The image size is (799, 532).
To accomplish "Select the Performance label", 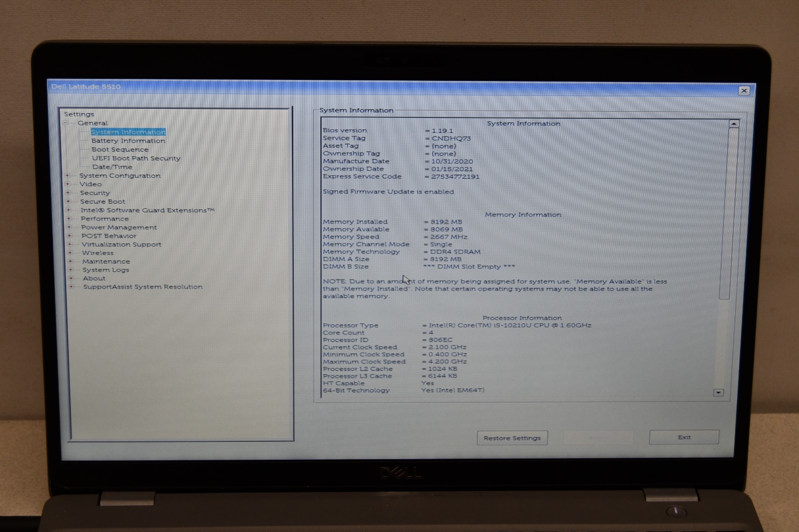I will (x=105, y=219).
